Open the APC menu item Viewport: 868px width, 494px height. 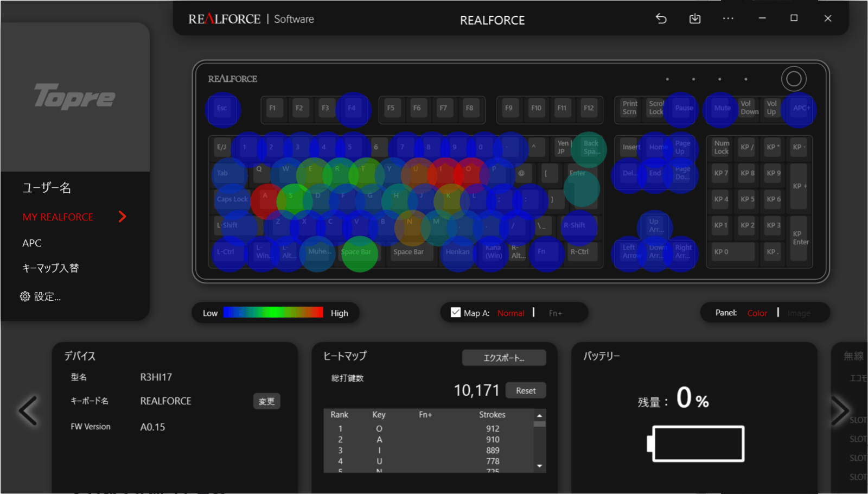click(x=32, y=243)
